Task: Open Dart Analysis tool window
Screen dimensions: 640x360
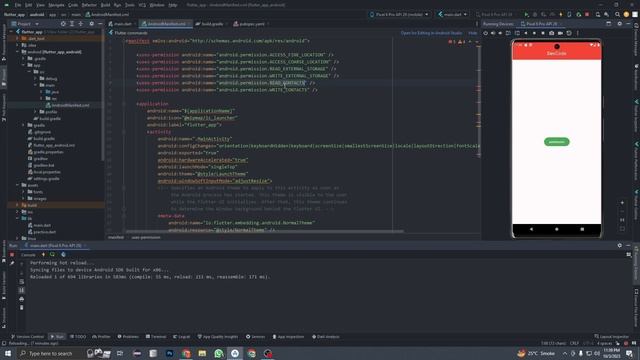Action: (326, 337)
